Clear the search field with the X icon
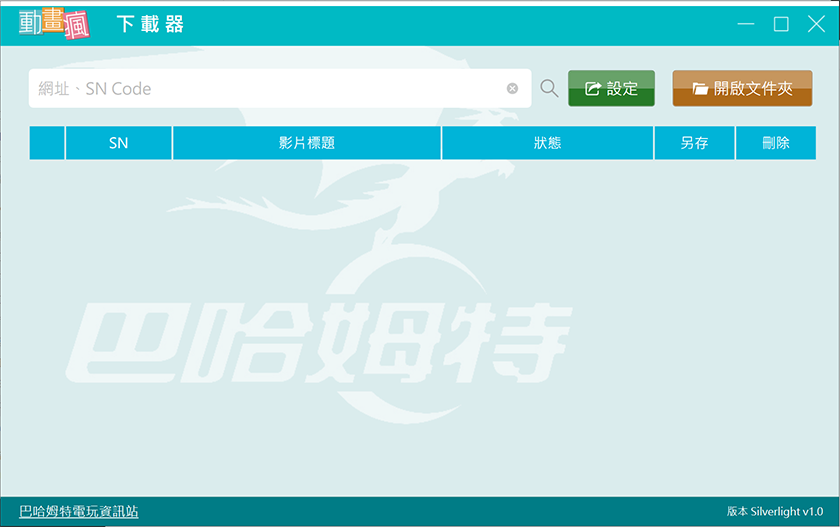The height and width of the screenshot is (527, 840). click(x=512, y=88)
